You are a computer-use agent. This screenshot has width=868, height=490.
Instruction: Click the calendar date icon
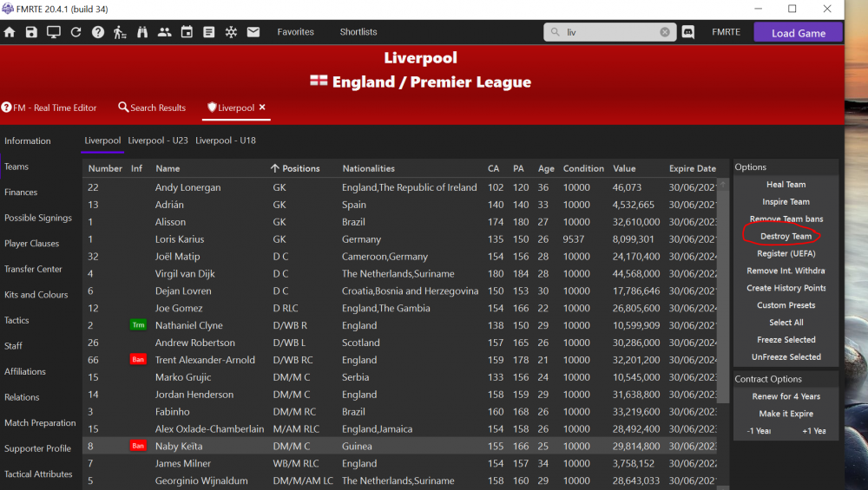[x=187, y=32]
